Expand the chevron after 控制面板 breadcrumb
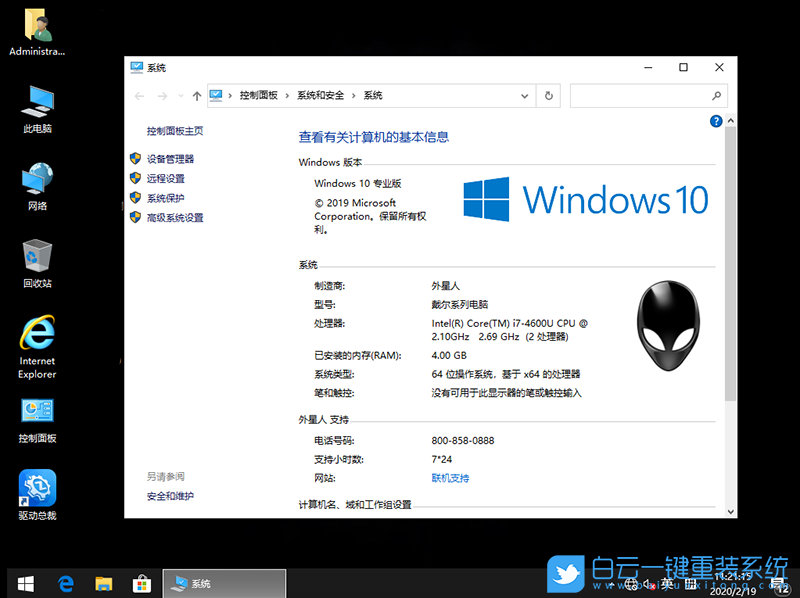800x598 pixels. (x=287, y=96)
